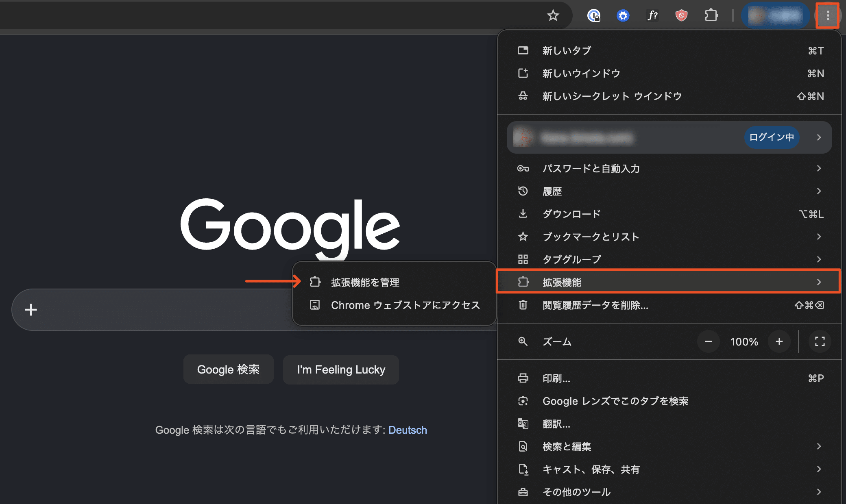Decrease zoom with the minus button
846x504 pixels.
[x=708, y=342]
